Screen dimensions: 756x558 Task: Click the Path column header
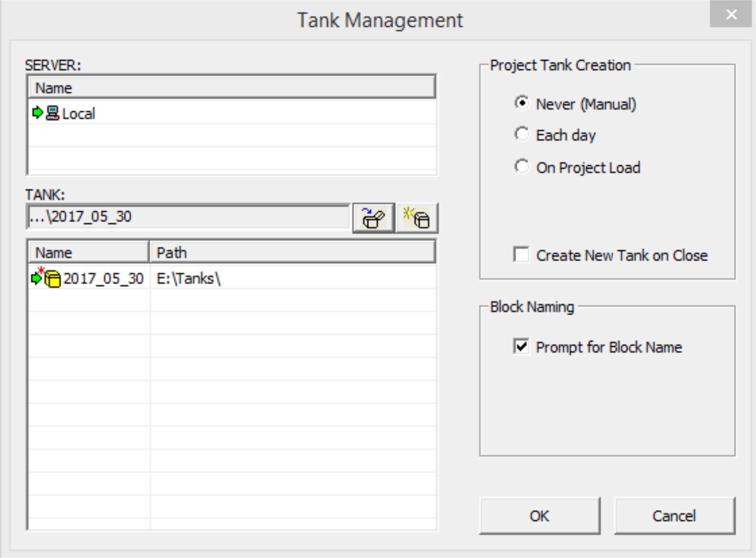[x=292, y=253]
